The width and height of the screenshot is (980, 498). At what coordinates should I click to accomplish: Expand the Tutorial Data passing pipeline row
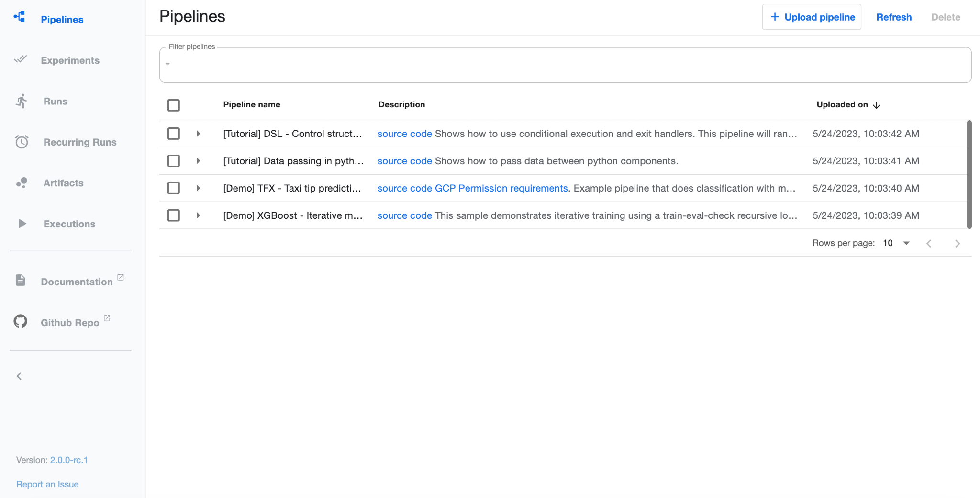(x=198, y=161)
